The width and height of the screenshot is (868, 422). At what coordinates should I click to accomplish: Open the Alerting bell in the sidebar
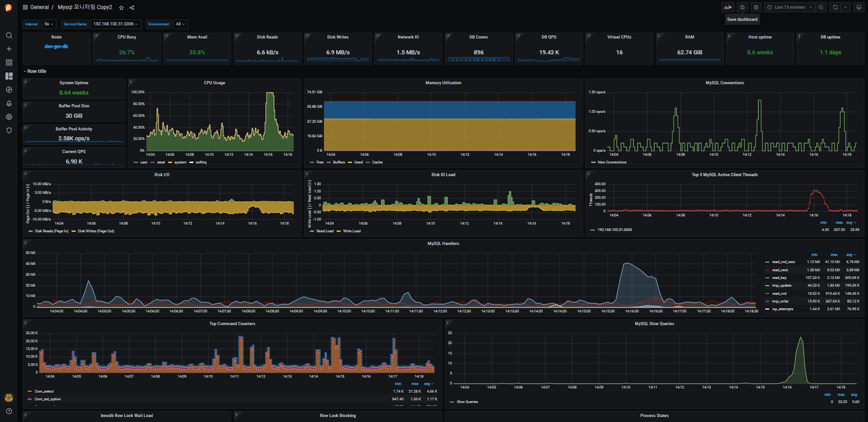pos(9,103)
